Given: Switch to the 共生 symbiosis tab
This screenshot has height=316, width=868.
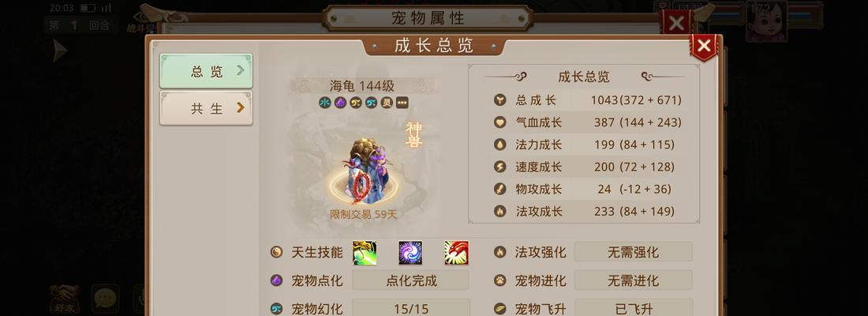Looking at the screenshot, I should [206, 108].
